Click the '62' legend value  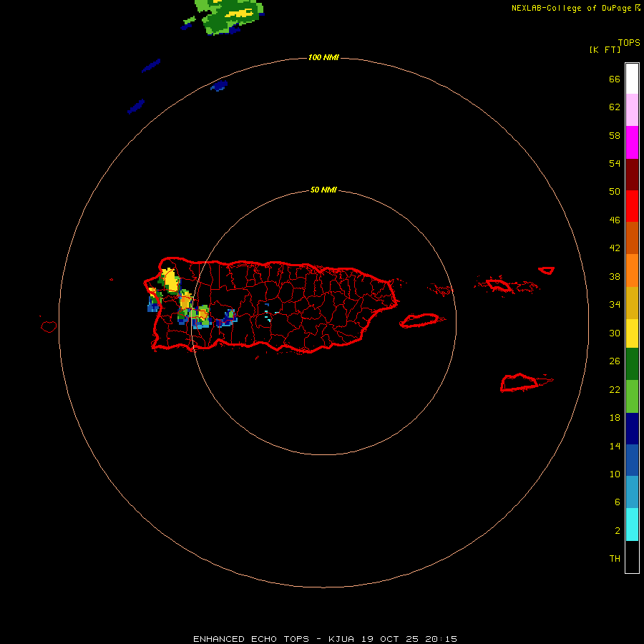click(615, 107)
